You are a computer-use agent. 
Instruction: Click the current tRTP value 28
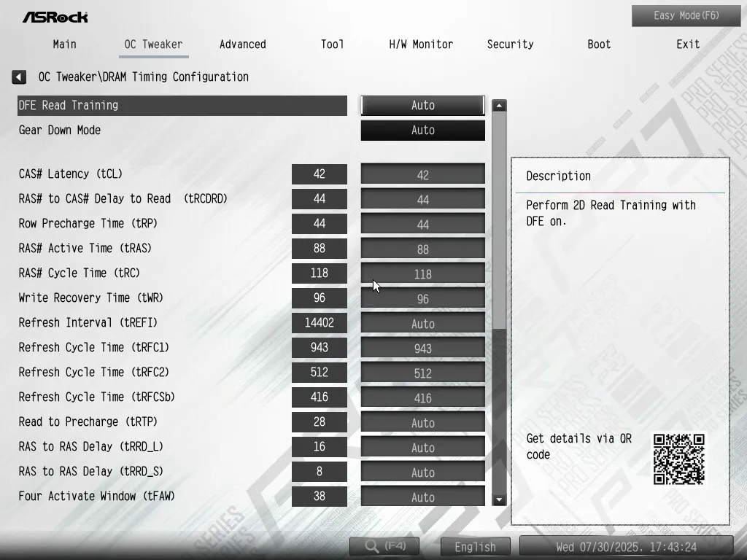click(x=320, y=422)
